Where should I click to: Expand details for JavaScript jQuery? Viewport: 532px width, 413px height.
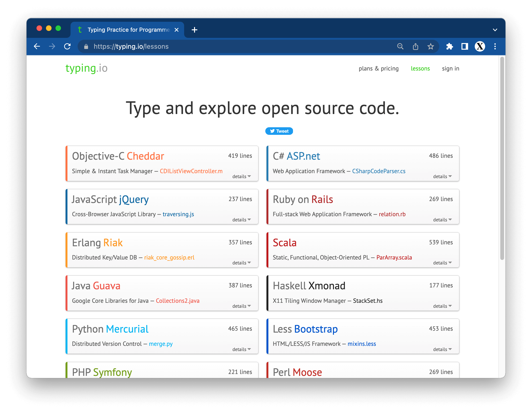241,220
